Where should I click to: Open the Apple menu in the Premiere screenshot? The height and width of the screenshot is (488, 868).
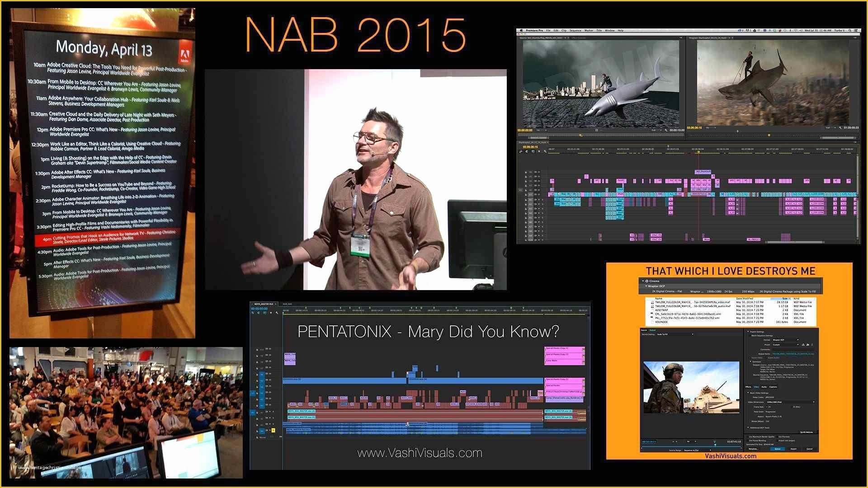click(521, 30)
